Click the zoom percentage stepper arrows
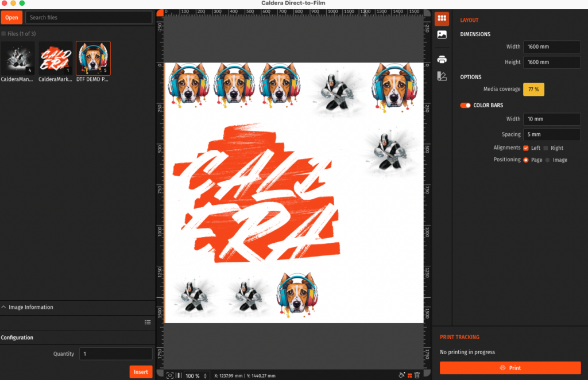588x380 pixels. (x=205, y=375)
